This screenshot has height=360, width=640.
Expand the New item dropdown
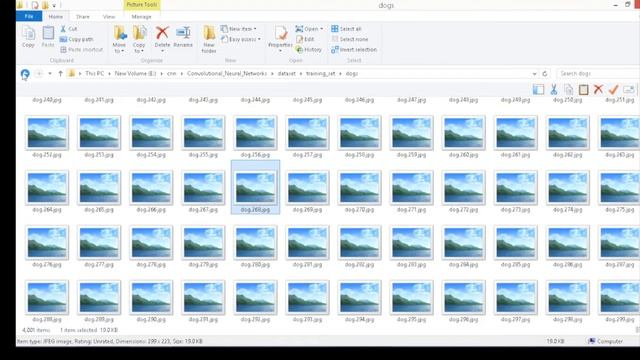[x=255, y=29]
